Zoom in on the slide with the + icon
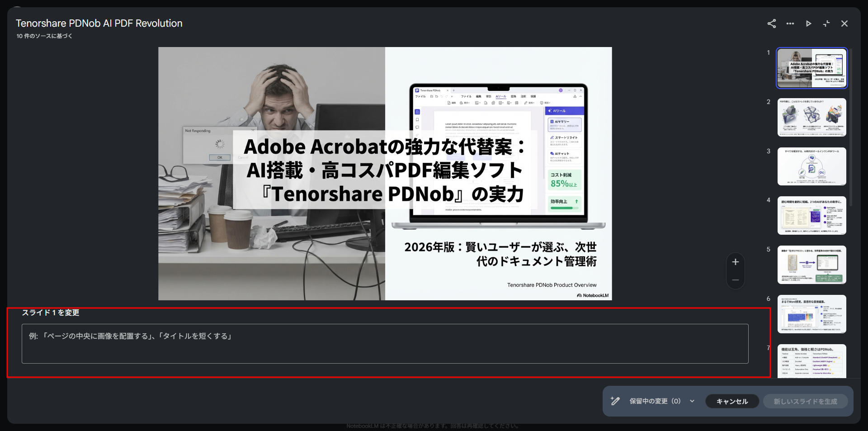Viewport: 868px width, 431px height. pyautogui.click(x=735, y=261)
